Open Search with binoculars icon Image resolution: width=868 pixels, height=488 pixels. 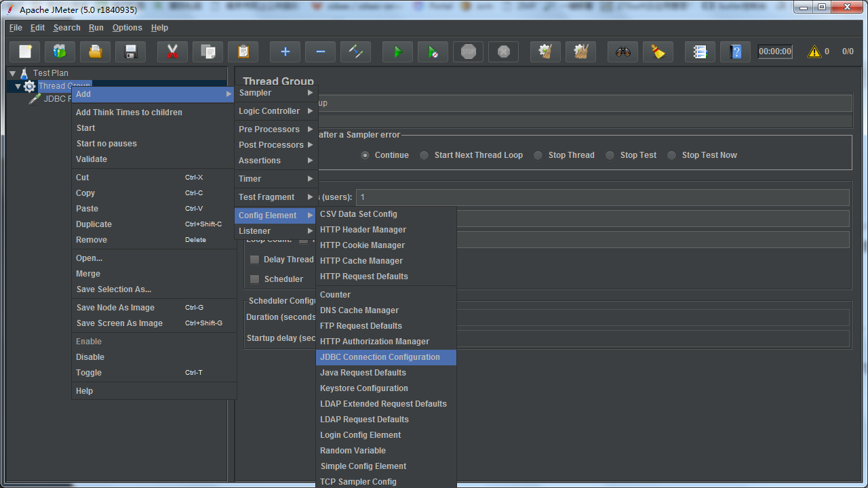(623, 52)
